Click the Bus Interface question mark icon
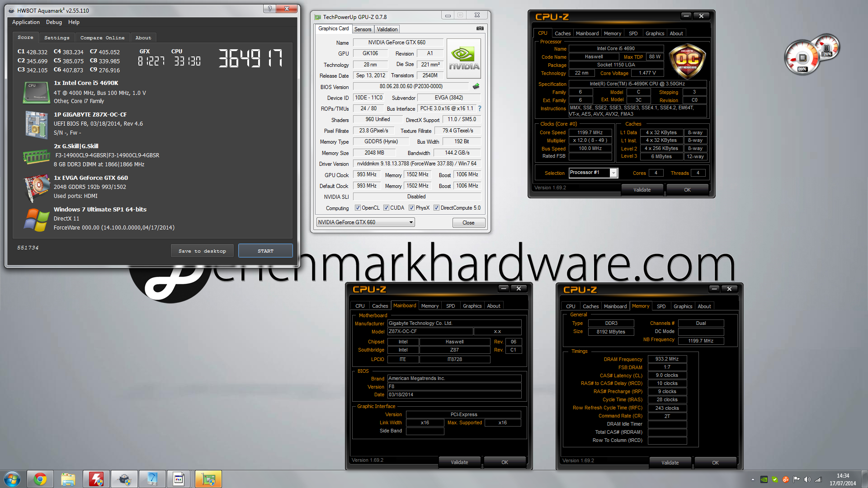The width and height of the screenshot is (868, 488). 480,108
